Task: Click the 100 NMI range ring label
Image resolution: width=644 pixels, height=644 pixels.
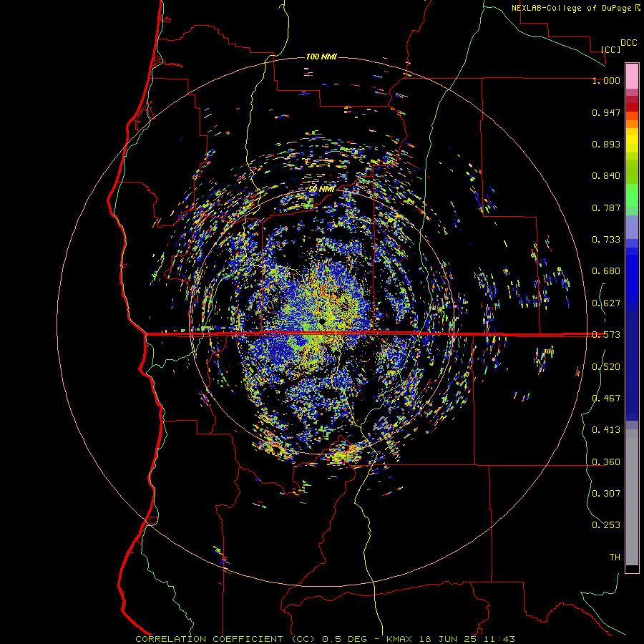Action: pos(321,57)
